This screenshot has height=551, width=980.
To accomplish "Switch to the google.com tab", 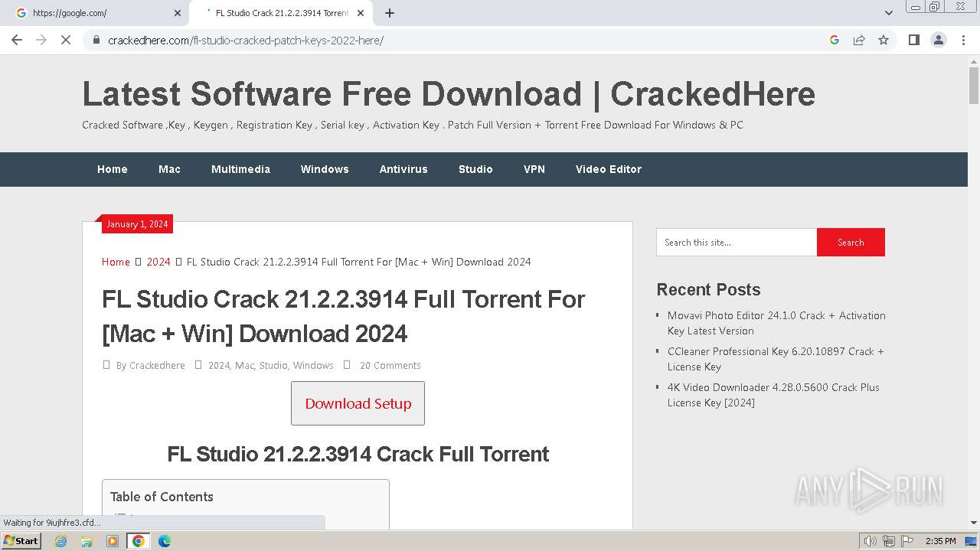I will (98, 13).
